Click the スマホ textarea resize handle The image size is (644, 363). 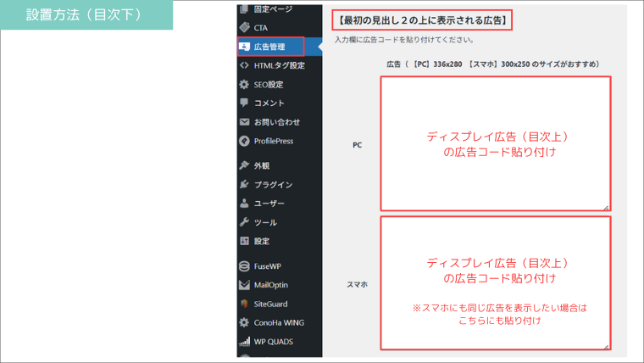point(606,347)
